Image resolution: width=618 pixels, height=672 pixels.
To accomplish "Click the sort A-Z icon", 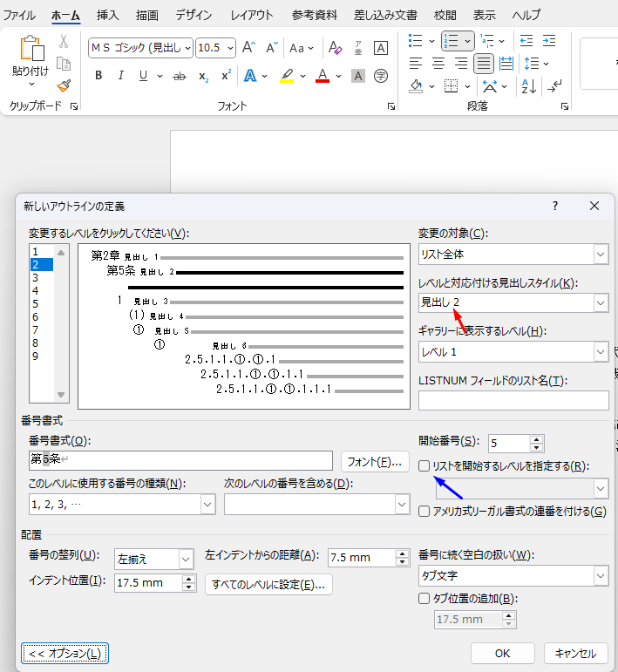I will point(527,85).
